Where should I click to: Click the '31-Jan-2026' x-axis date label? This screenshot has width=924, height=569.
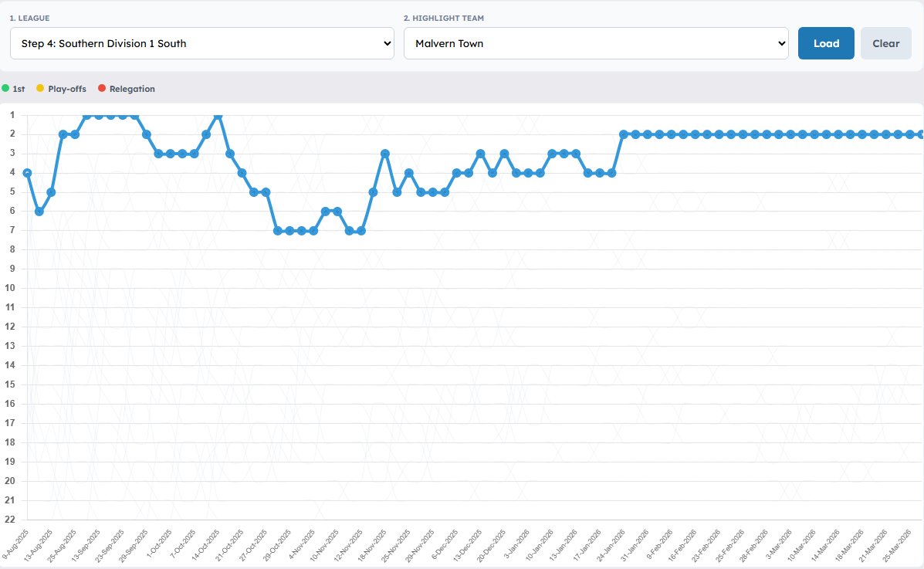click(634, 545)
